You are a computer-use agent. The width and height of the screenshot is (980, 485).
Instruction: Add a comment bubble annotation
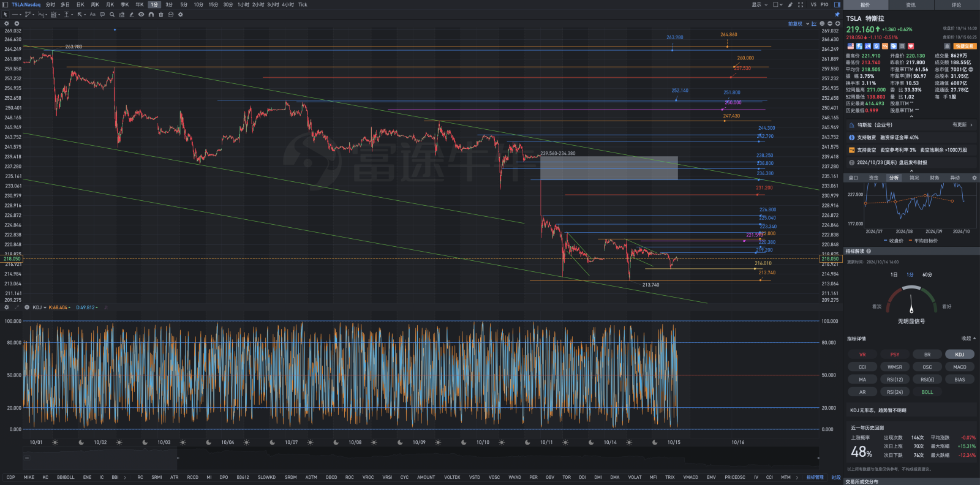pos(102,14)
